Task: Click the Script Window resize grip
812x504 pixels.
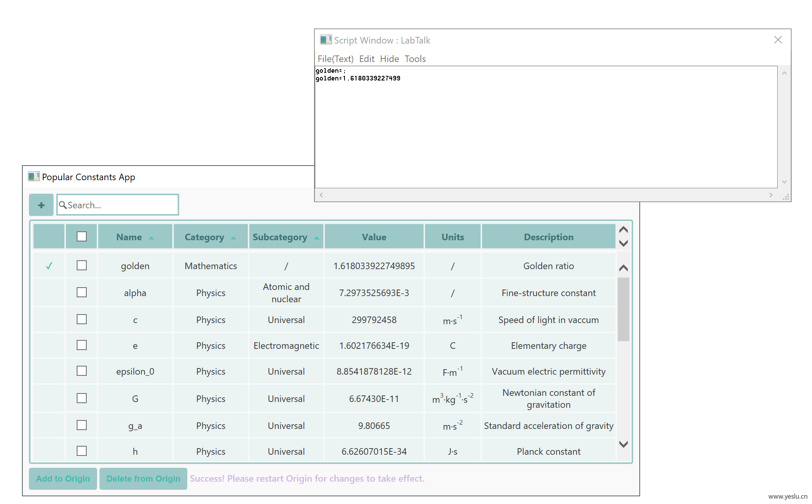Action: [785, 197]
